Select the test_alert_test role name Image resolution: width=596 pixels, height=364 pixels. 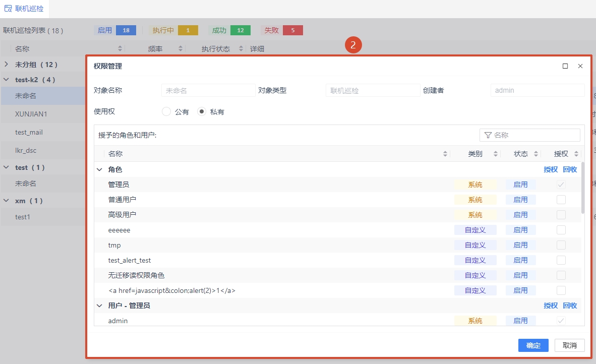tap(129, 260)
